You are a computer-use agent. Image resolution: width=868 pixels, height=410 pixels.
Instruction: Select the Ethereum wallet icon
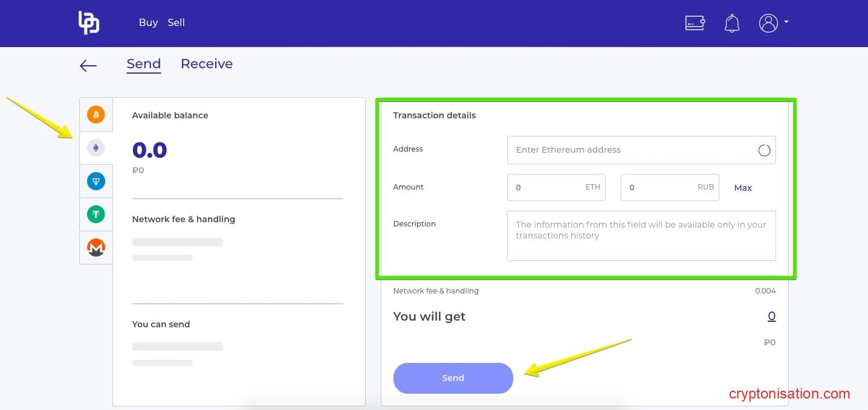[x=96, y=148]
